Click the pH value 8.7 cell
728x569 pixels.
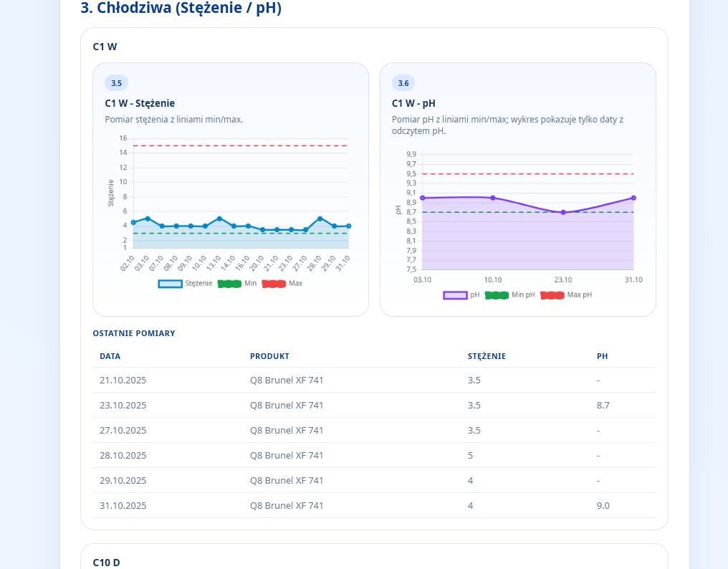click(x=603, y=406)
